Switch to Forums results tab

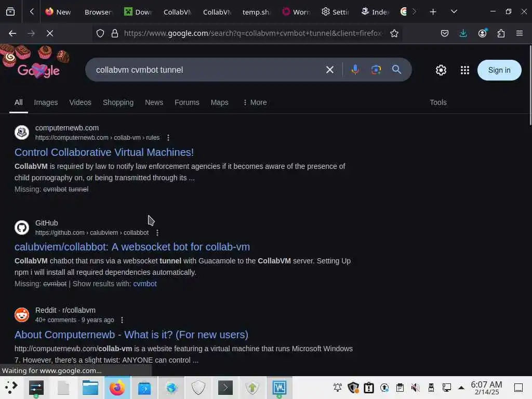(x=187, y=102)
